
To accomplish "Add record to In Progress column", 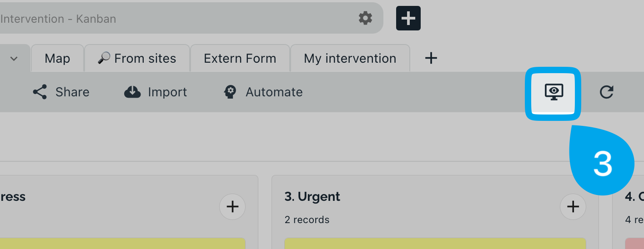I will (232, 207).
